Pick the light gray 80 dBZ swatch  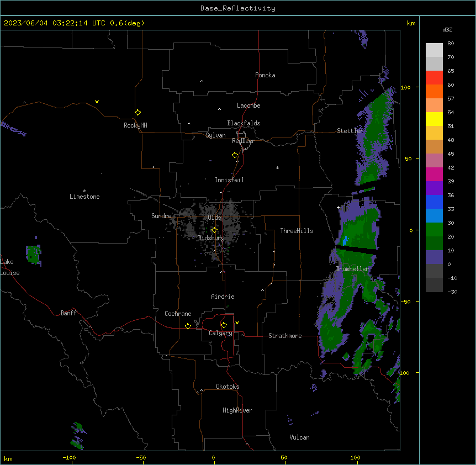434,50
